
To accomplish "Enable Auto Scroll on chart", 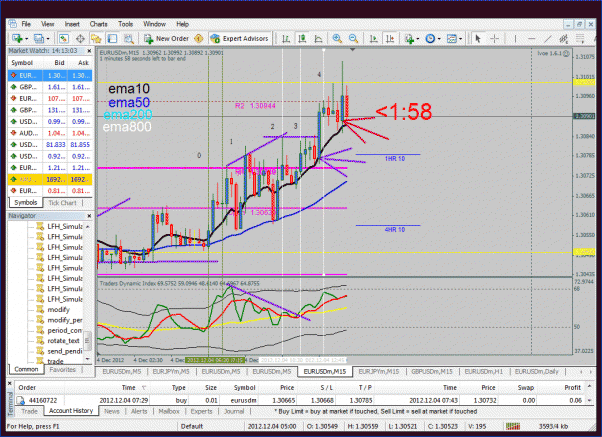I will tap(374, 38).
